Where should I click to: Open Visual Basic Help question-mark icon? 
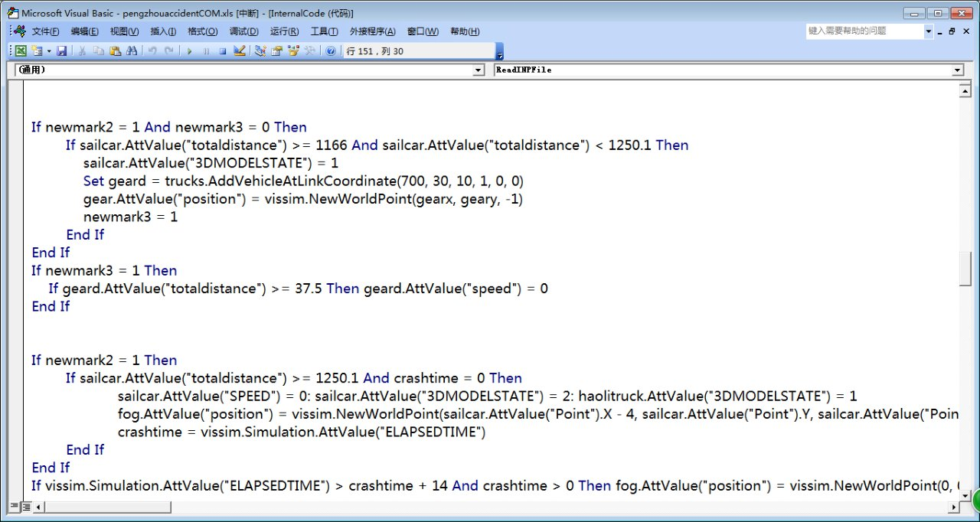tap(331, 51)
